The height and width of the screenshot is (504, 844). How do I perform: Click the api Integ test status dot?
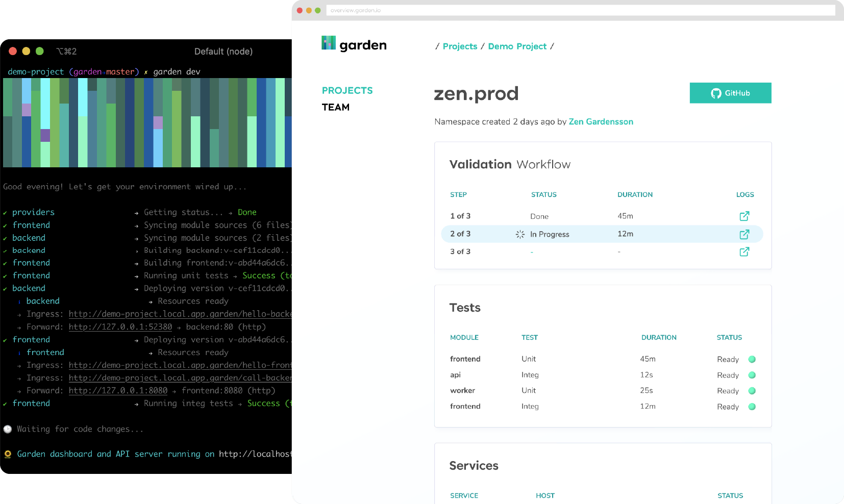click(x=752, y=375)
